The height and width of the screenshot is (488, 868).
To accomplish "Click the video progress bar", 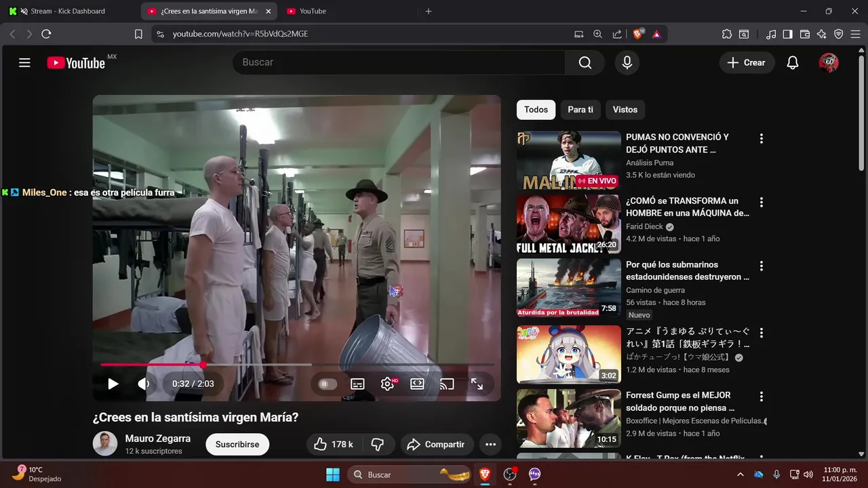I will (297, 365).
